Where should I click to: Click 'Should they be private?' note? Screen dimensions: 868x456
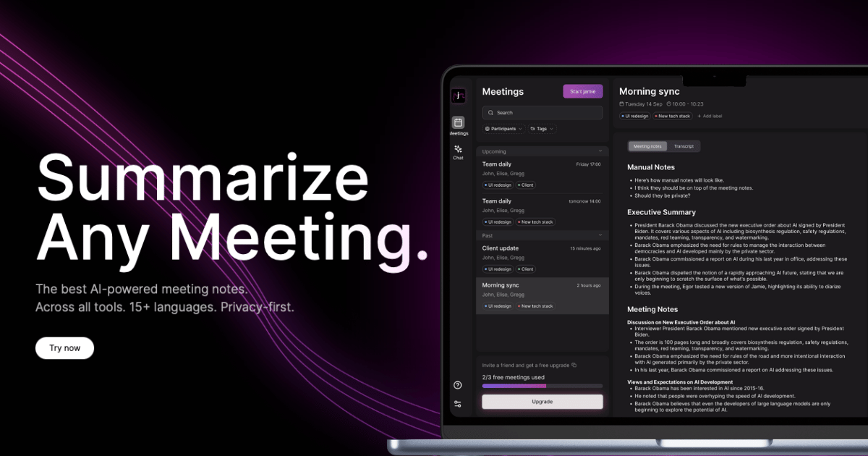[662, 195]
